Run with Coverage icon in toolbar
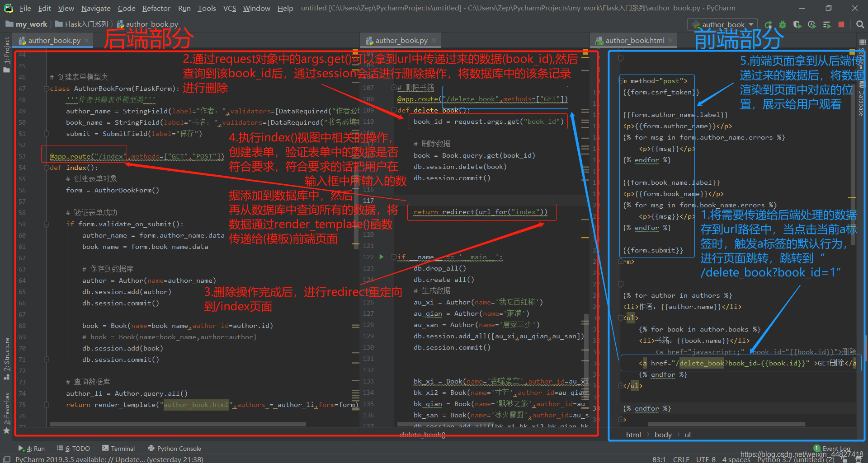The height and width of the screenshot is (463, 868). (x=797, y=24)
